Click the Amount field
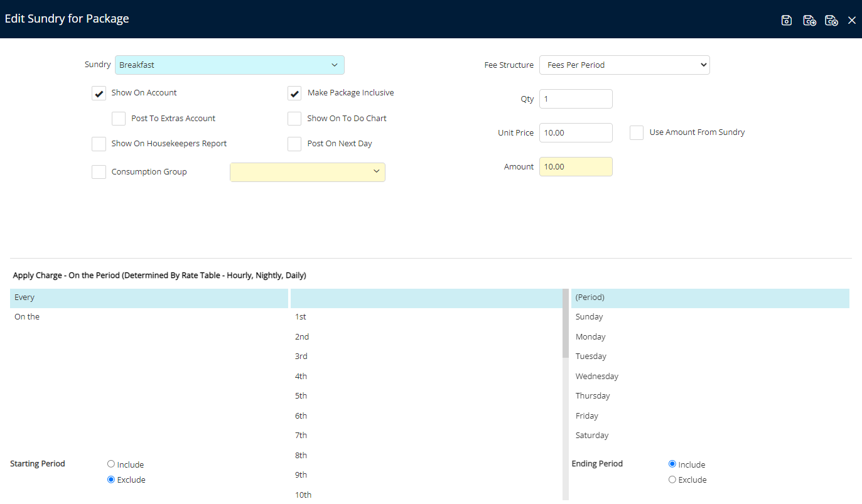This screenshot has height=504, width=862. 576,166
